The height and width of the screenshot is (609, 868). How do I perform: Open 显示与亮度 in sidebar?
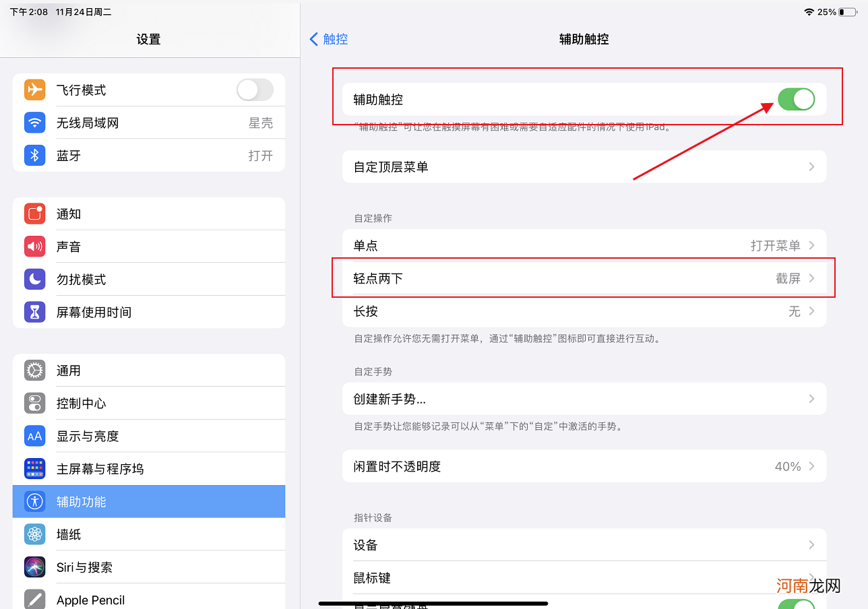click(x=149, y=436)
